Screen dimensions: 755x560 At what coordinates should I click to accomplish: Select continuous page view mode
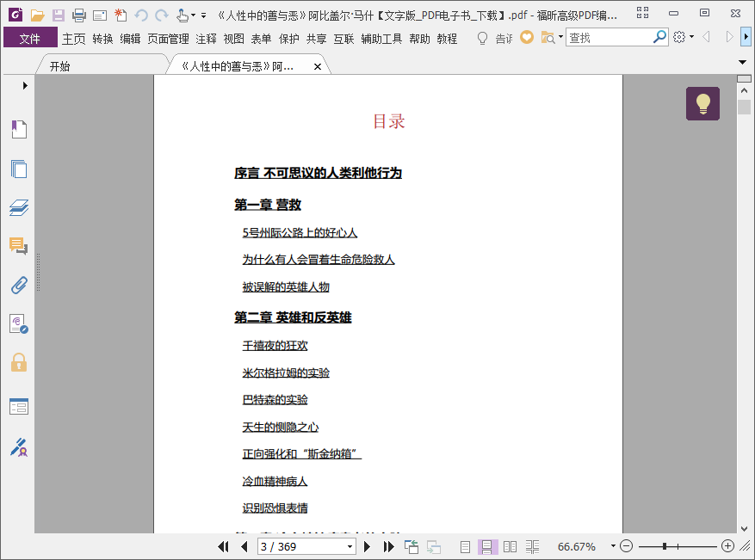pyautogui.click(x=487, y=546)
